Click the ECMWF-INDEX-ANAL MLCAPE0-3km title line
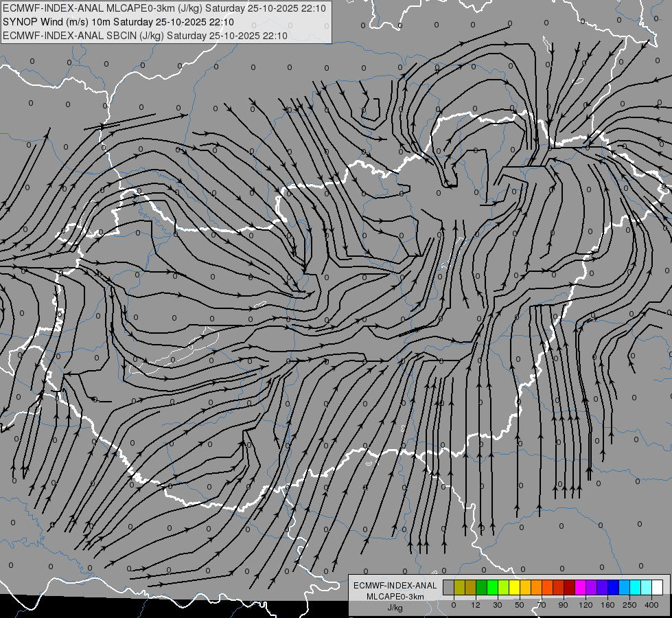This screenshot has height=618, width=672. (x=164, y=8)
